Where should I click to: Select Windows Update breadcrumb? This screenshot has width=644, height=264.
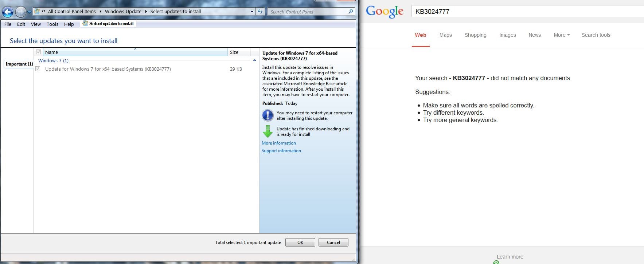[x=123, y=11]
